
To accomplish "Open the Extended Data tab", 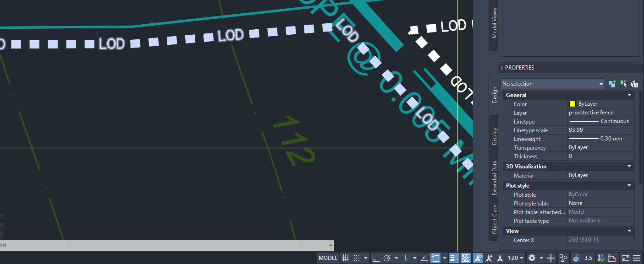I will pos(495,178).
